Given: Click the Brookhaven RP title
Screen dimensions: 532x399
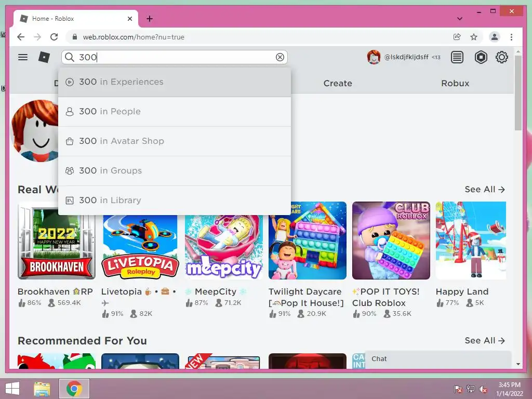Looking at the screenshot, I should coord(55,291).
